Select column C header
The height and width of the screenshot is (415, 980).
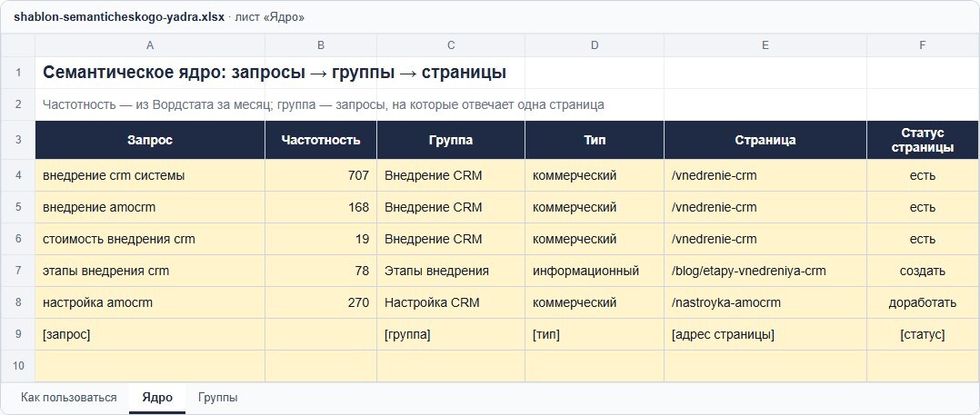click(451, 44)
